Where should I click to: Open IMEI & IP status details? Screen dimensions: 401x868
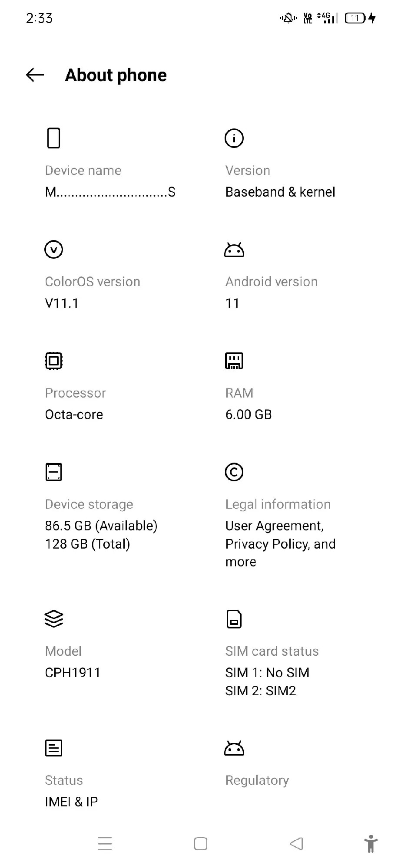71,802
